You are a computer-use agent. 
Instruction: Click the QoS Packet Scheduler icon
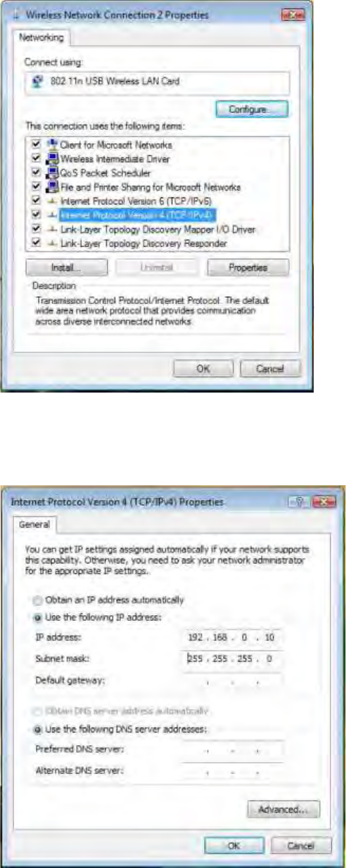tap(52, 173)
